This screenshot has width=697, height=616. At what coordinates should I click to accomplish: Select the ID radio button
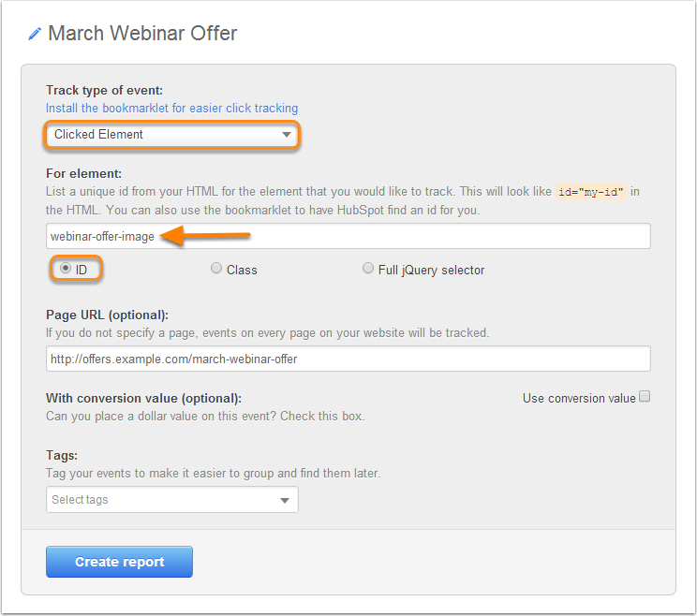coord(66,269)
